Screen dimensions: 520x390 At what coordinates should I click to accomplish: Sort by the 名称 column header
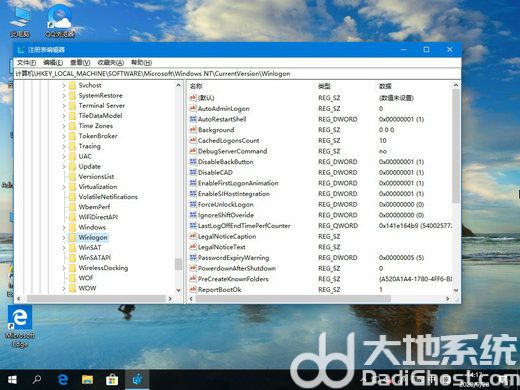pyautogui.click(x=196, y=86)
